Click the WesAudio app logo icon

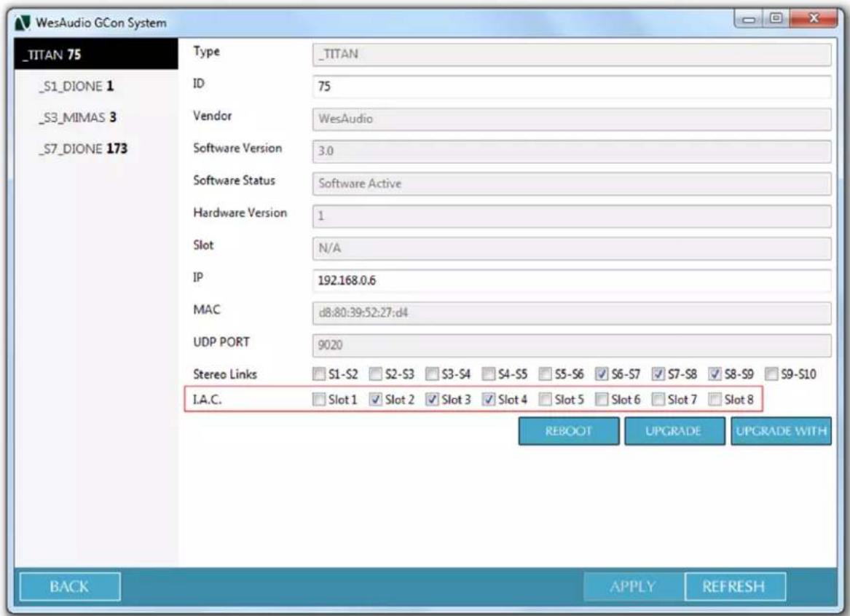[x=23, y=23]
